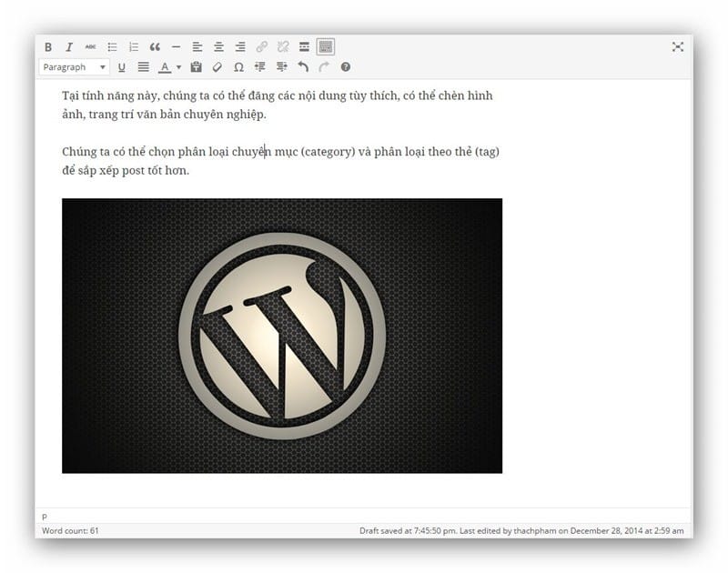Click the "Draft saved at 7:45:50 pm" status
Screen dimensions: 728x573
click(408, 531)
